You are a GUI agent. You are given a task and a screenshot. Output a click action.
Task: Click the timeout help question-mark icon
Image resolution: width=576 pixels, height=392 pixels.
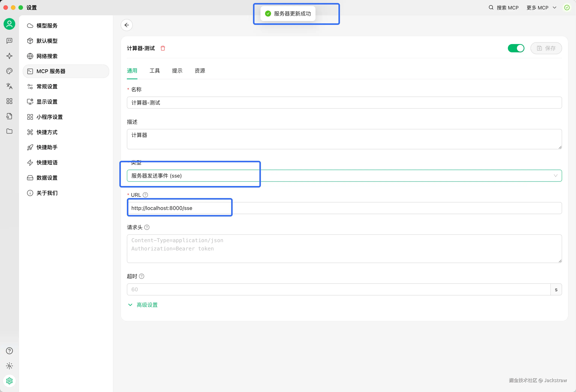pos(142,276)
